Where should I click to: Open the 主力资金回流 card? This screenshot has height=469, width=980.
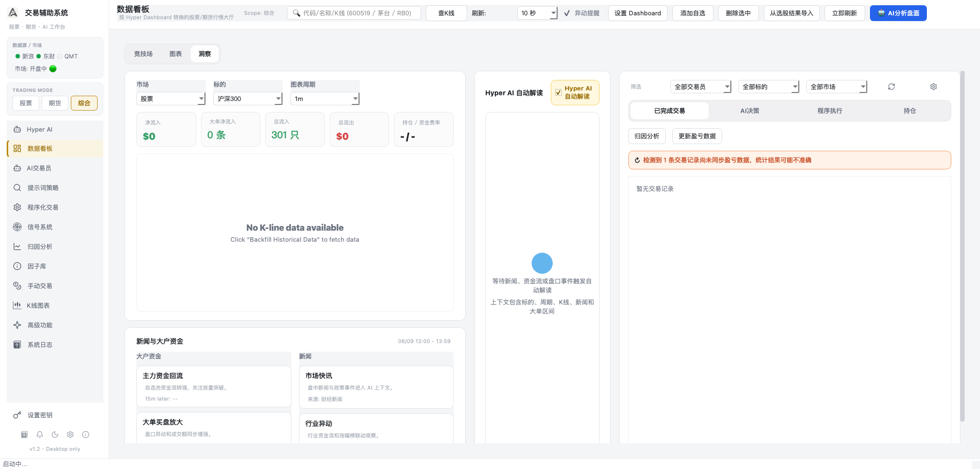click(x=214, y=387)
